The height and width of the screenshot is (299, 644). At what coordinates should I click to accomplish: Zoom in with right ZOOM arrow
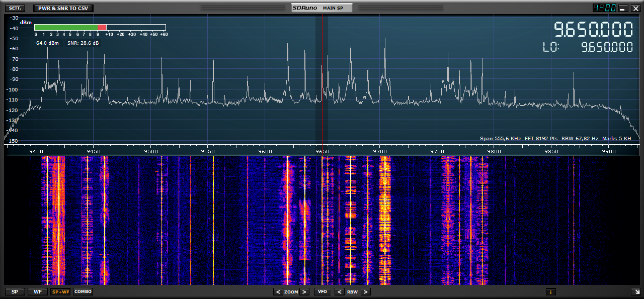(304, 292)
